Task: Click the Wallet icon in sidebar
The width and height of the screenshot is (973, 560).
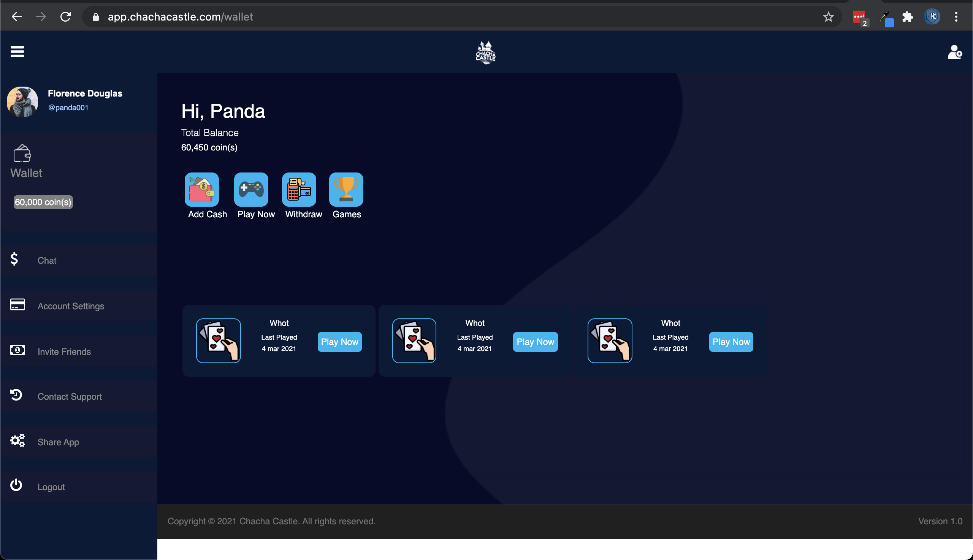Action: [22, 153]
